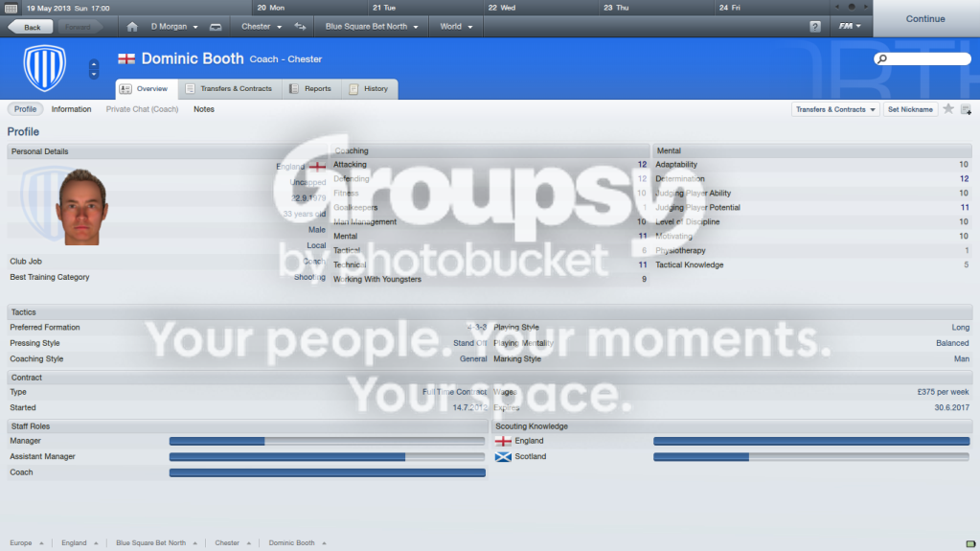
Task: Select the Profile sub-tab
Action: tap(25, 109)
